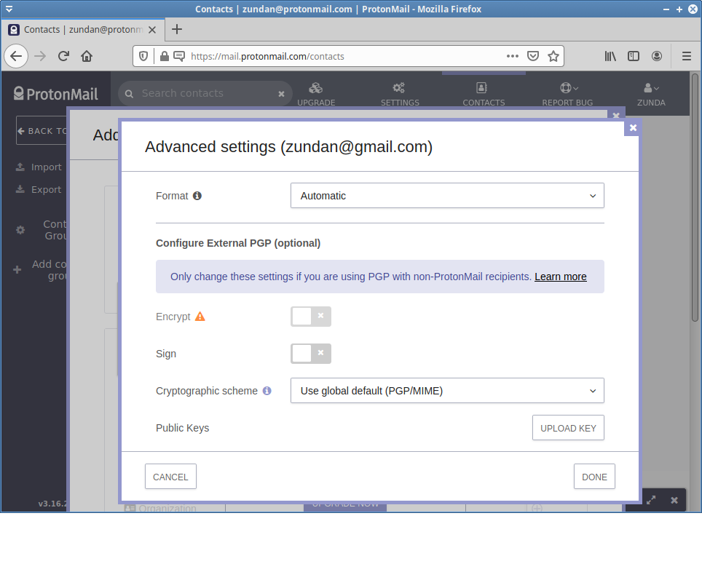Save page to Pocket
This screenshot has height=588, width=702.
[x=533, y=56]
